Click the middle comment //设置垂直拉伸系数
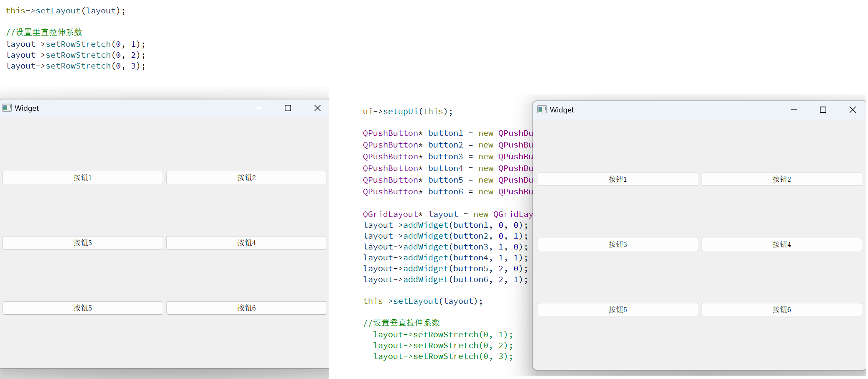 point(401,323)
